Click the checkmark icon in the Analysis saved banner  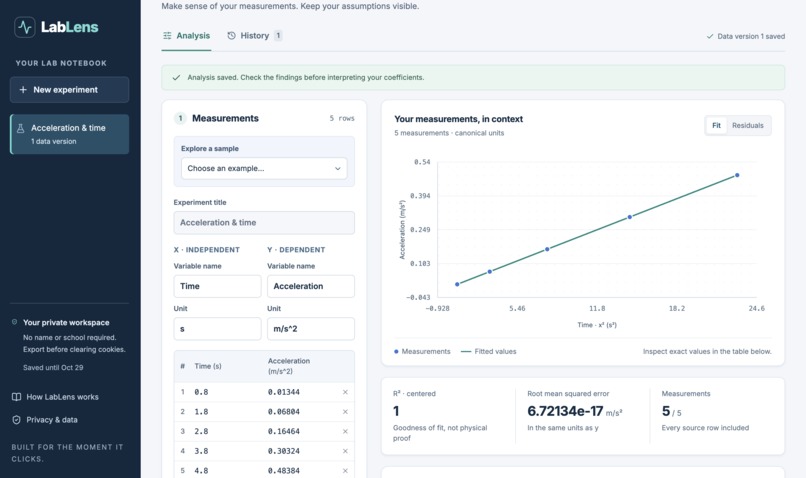click(x=176, y=78)
